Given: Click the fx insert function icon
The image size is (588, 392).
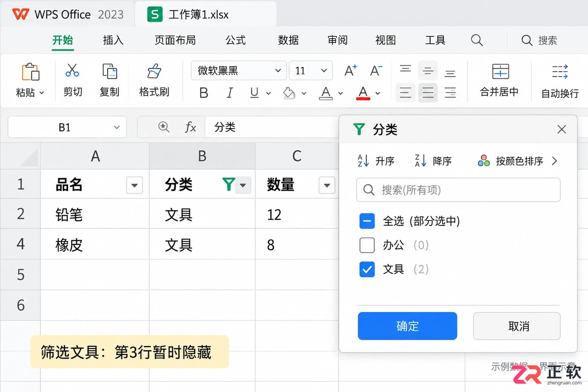Looking at the screenshot, I should point(190,127).
